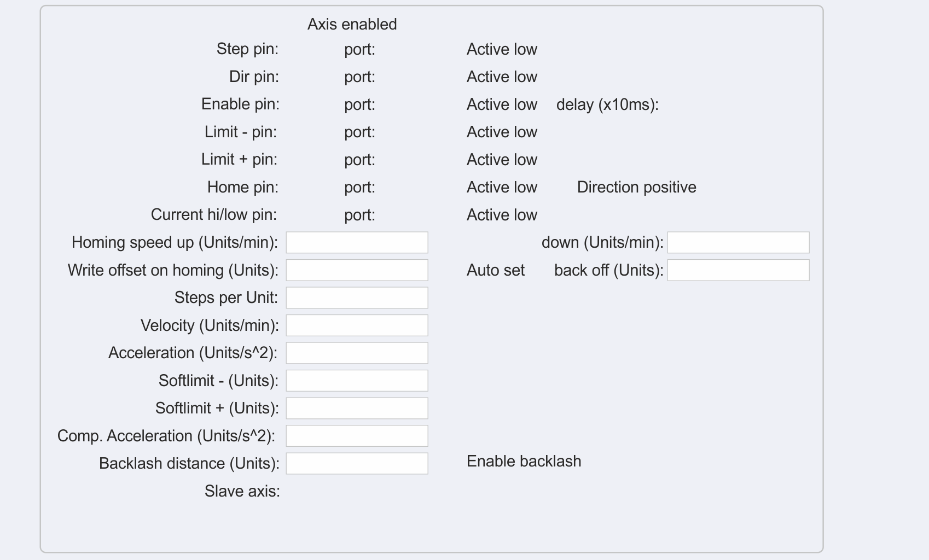Click the Acceleration (Units/s^2) field

tap(357, 353)
